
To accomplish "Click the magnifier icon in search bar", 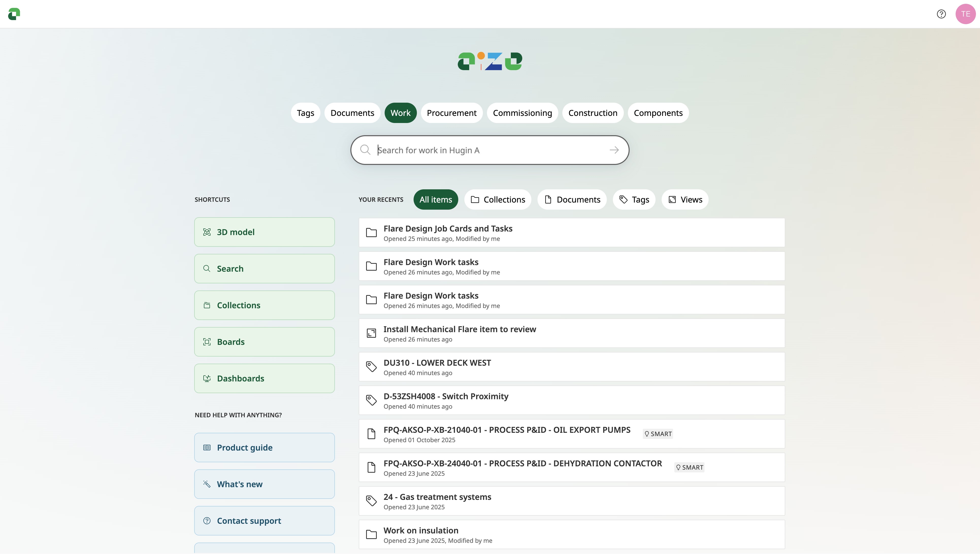I will [x=365, y=150].
